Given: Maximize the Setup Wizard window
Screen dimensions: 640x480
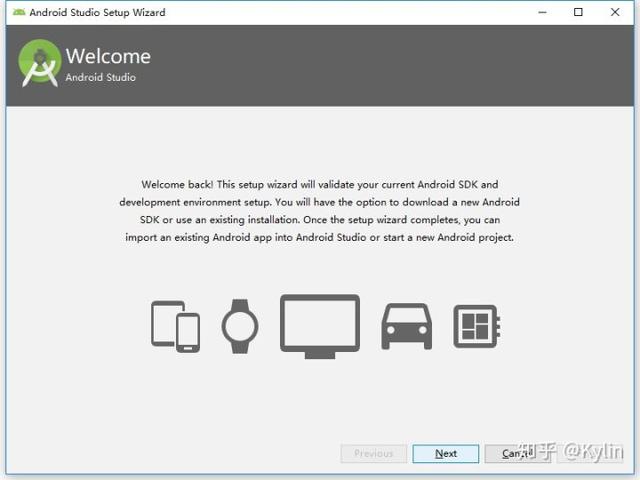Looking at the screenshot, I should [578, 12].
